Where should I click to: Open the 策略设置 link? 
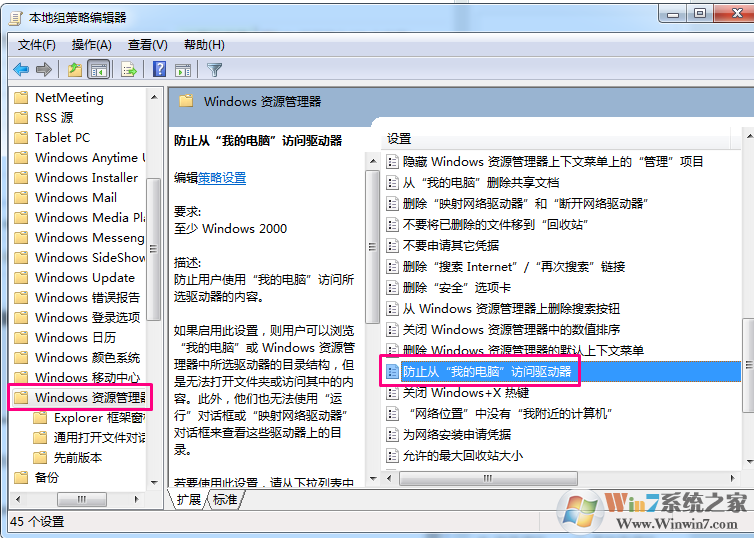(222, 178)
